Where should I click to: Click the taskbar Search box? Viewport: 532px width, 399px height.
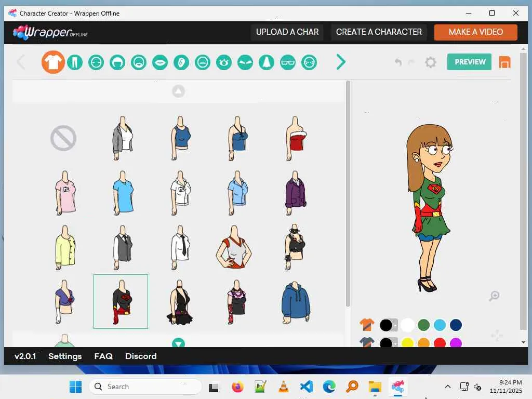click(x=145, y=387)
